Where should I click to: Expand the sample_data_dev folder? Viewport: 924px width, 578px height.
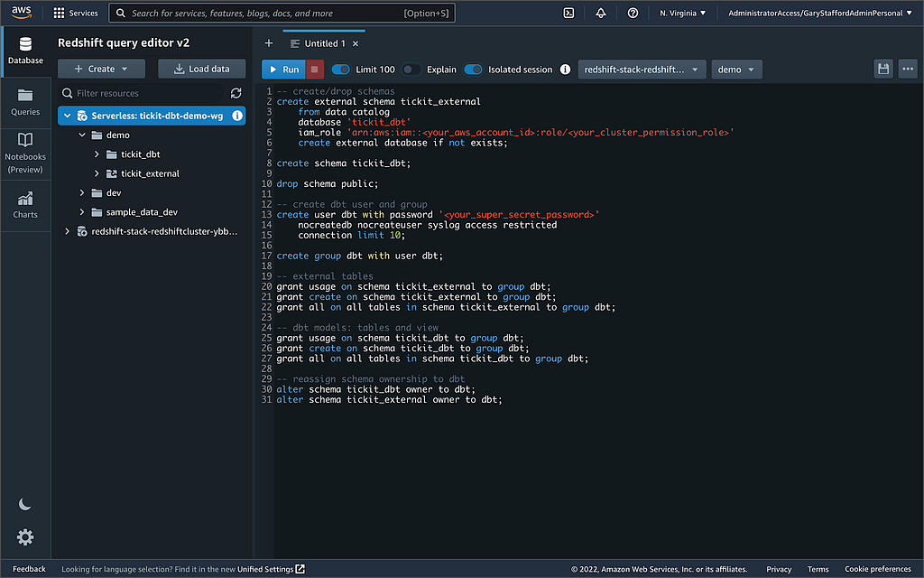(x=82, y=211)
